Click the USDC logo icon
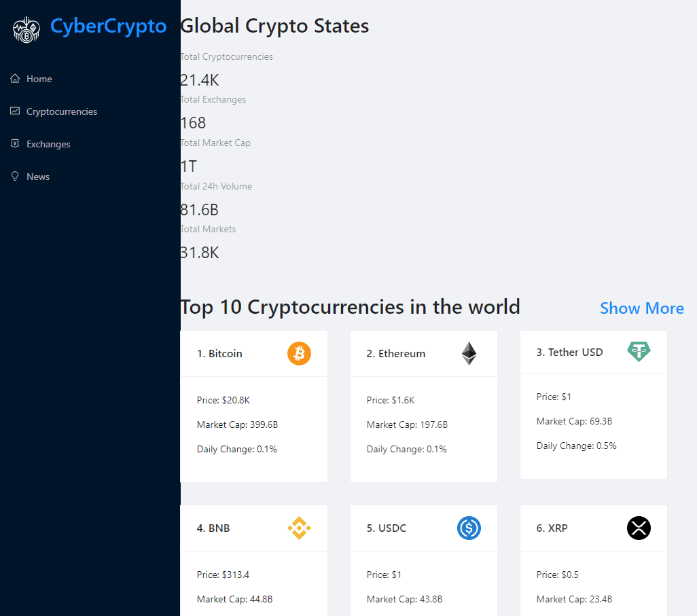 [469, 528]
